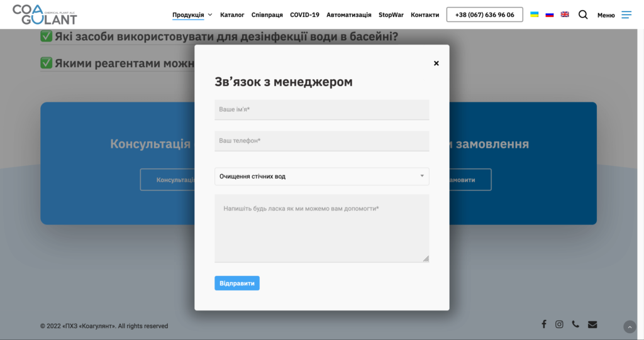Click the Консультація button behind the popup
The height and width of the screenshot is (340, 644).
[167, 180]
